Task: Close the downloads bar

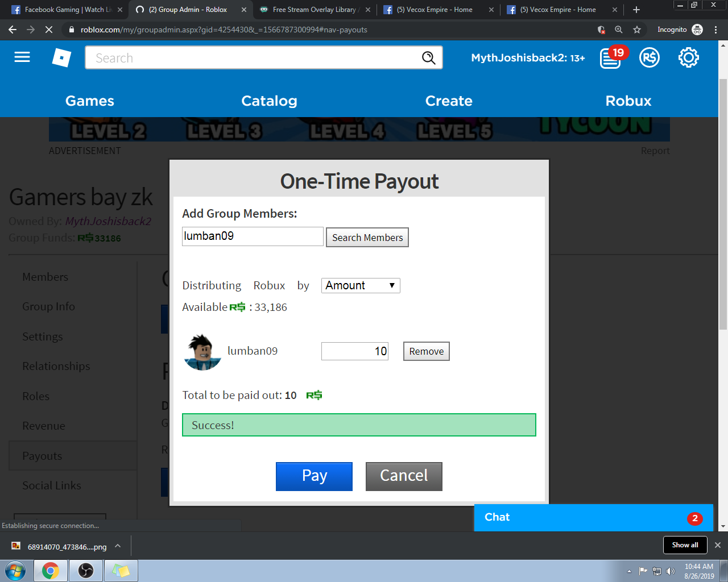Action: (718, 545)
